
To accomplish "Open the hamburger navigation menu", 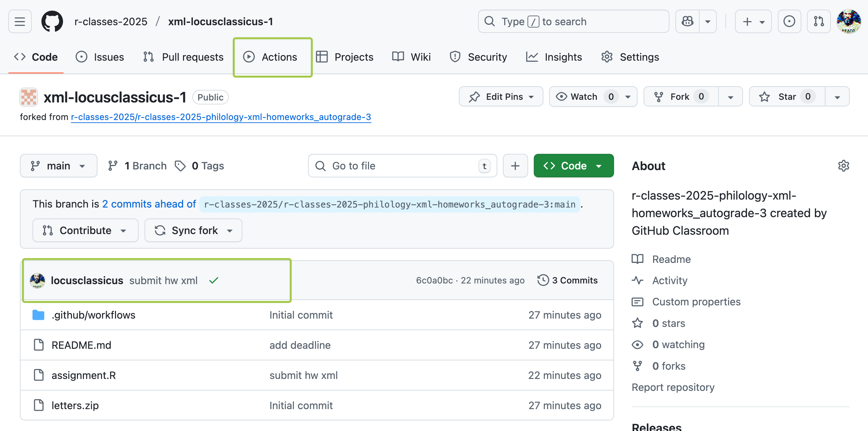I will [x=20, y=22].
